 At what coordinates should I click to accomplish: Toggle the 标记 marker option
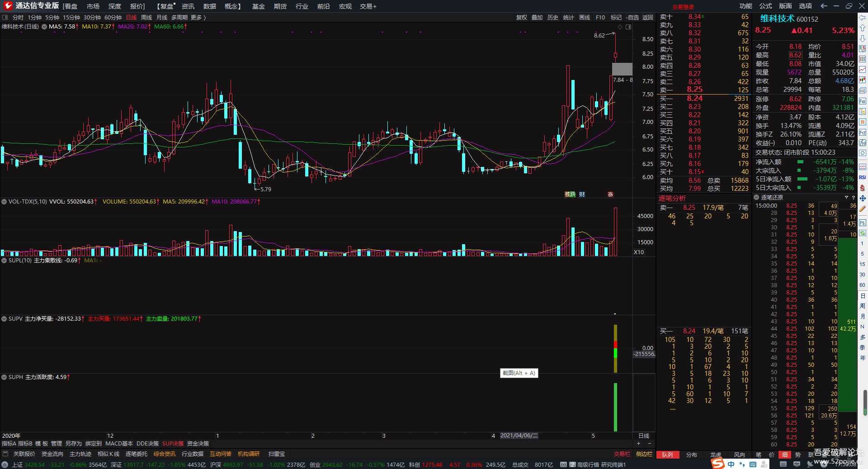pos(616,18)
